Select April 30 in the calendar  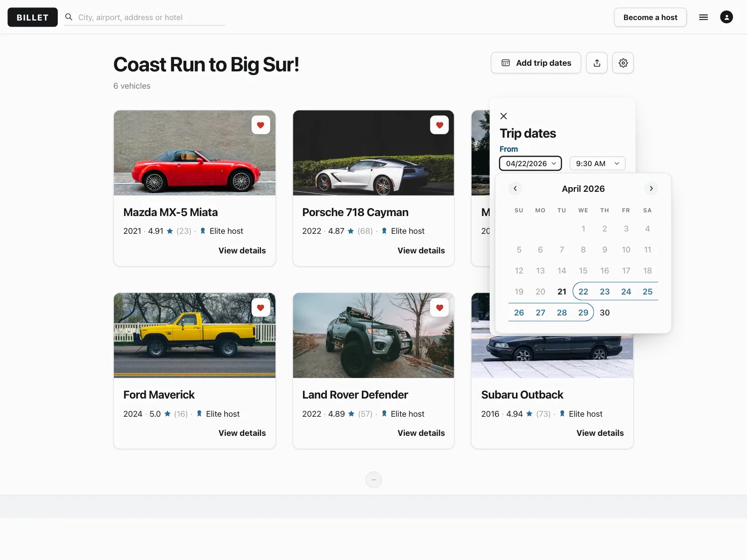pos(605,313)
